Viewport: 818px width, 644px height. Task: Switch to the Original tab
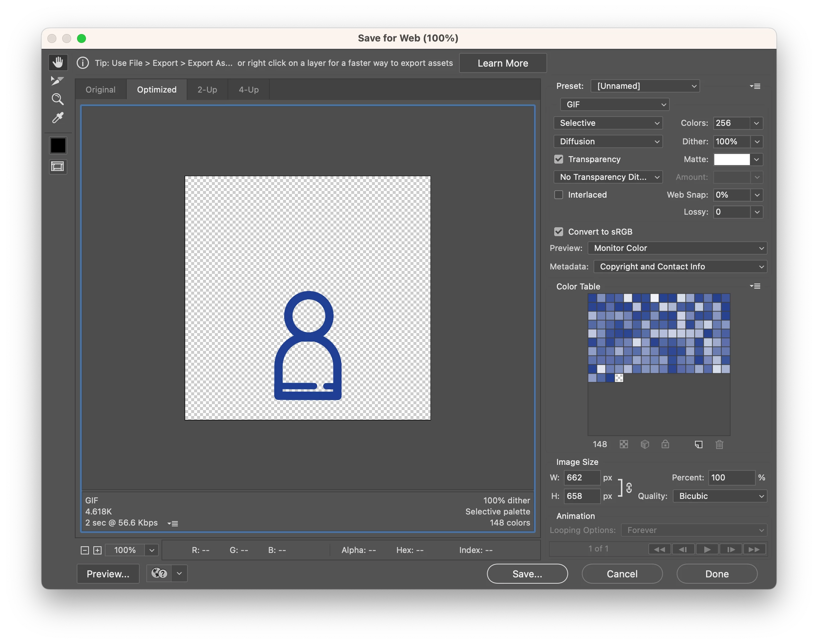pos(100,90)
